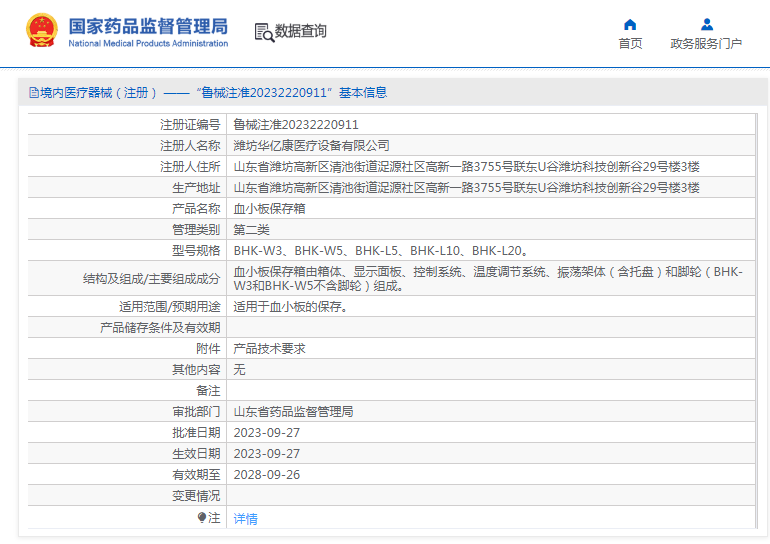Open the 数据查询 search icon
770x544 pixels.
264,32
